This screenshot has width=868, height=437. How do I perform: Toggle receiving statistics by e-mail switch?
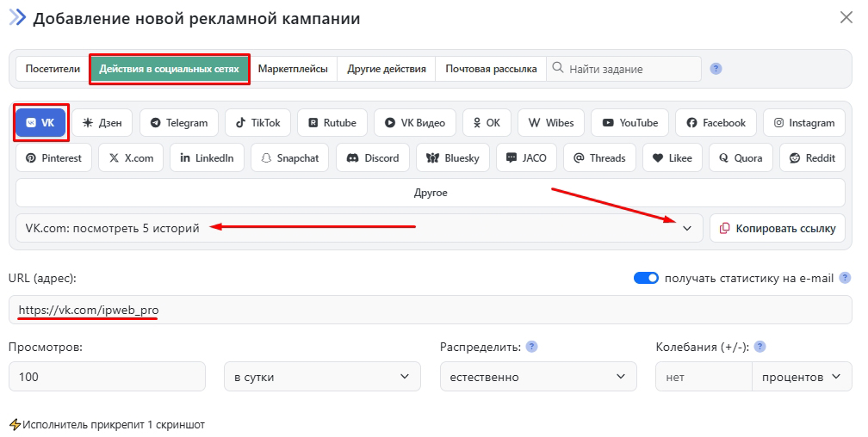[646, 278]
